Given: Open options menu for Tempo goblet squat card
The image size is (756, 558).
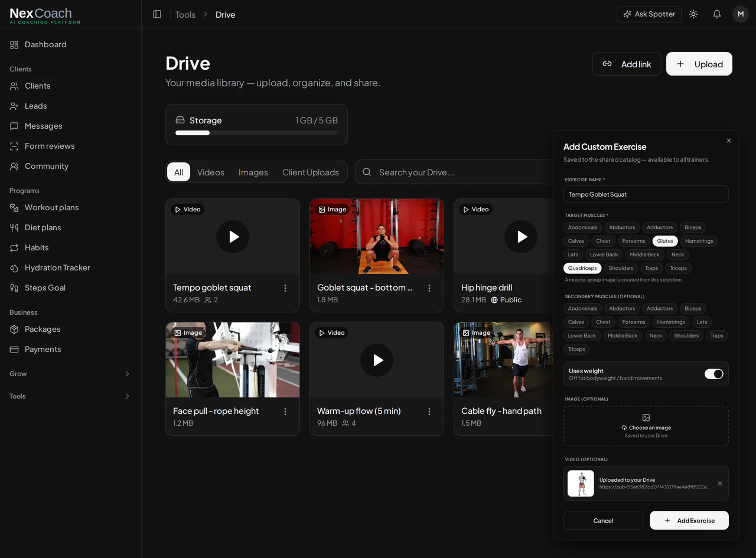Looking at the screenshot, I should [x=285, y=288].
